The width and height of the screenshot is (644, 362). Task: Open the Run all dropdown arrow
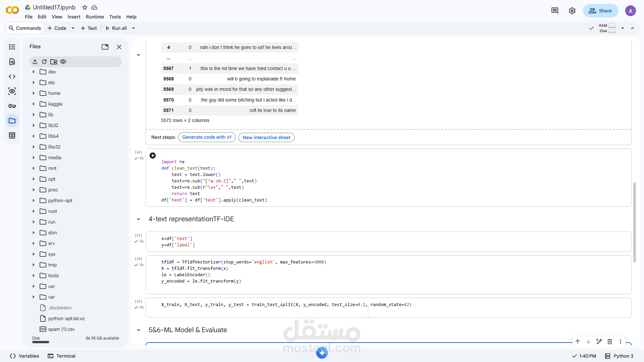(133, 28)
